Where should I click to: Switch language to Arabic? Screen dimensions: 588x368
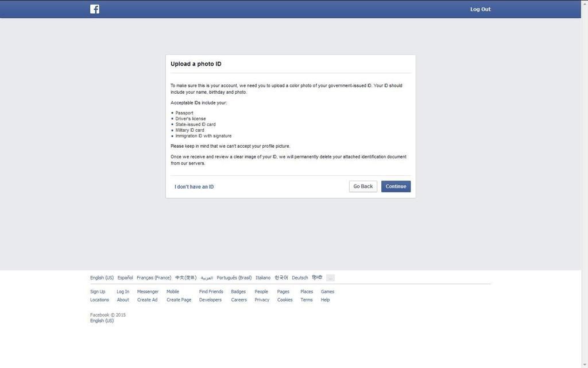click(x=207, y=278)
